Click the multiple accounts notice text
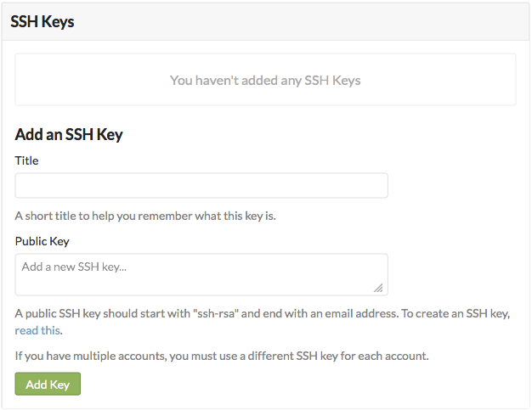532x410 pixels. [222, 356]
